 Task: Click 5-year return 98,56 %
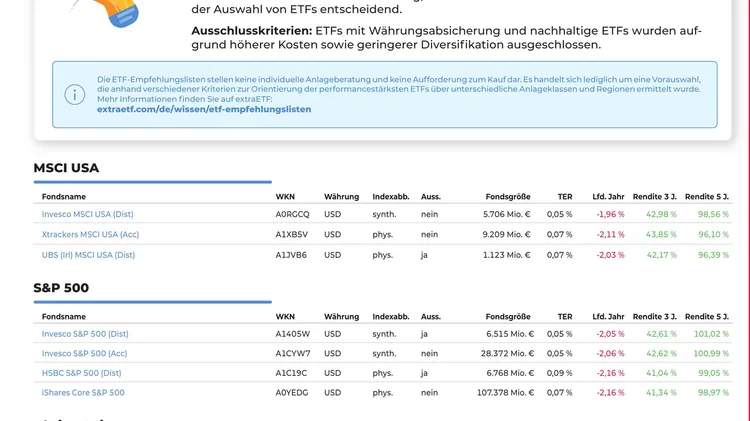713,214
